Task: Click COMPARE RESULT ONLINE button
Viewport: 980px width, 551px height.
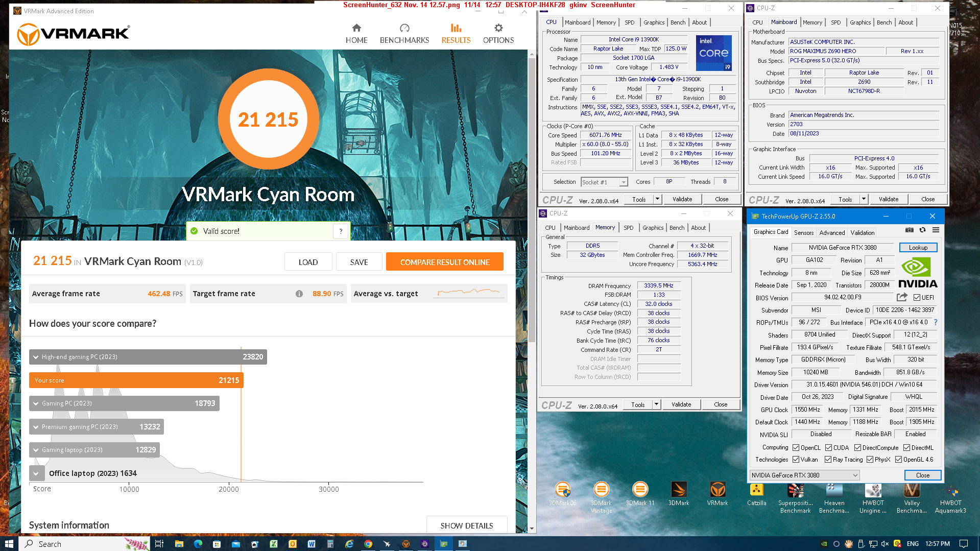Action: coord(445,262)
